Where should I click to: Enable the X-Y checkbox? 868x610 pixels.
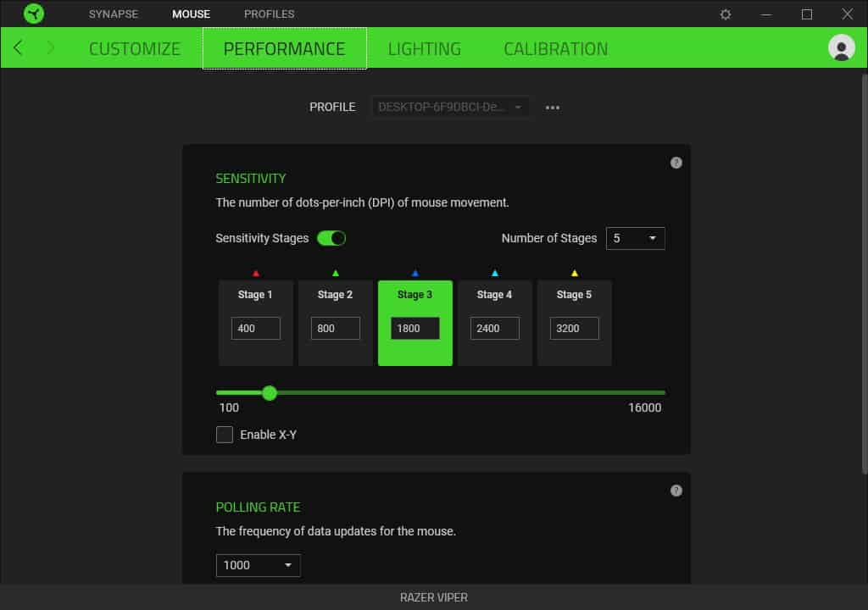coord(225,435)
